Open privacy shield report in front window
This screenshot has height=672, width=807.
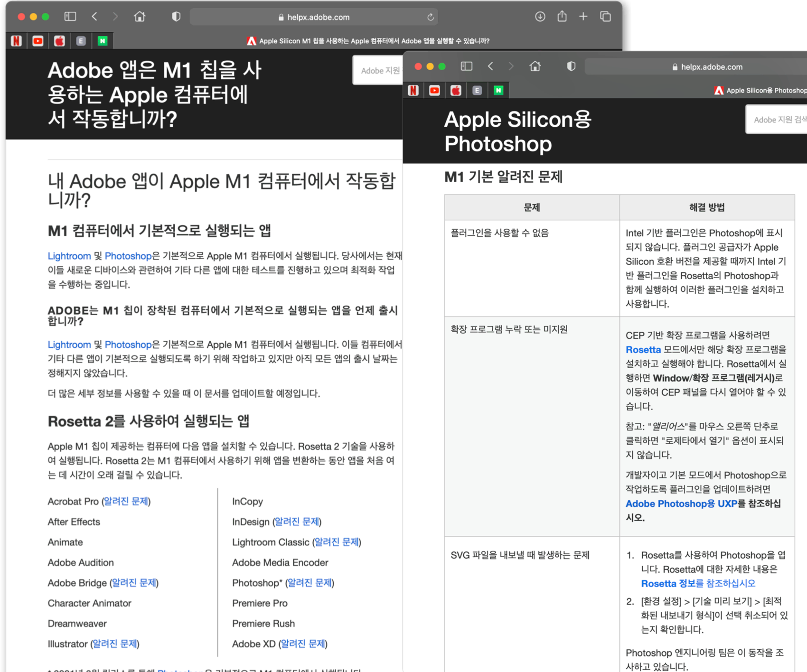572,66
